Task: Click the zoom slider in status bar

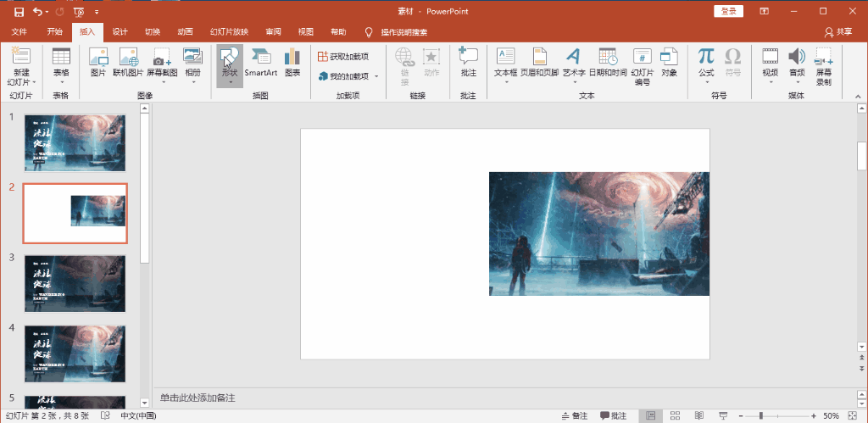Action: coord(761,416)
